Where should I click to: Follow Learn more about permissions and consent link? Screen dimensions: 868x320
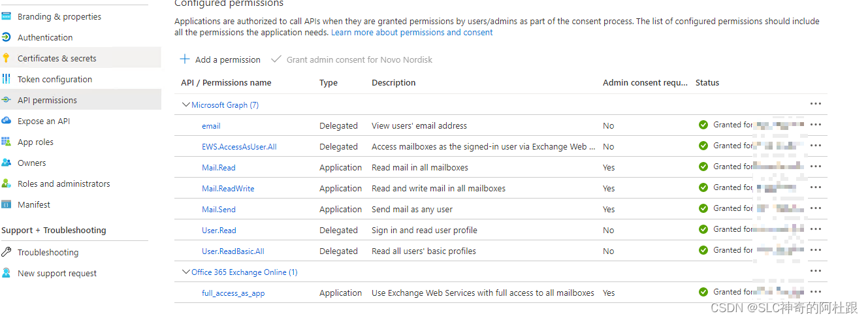tap(411, 32)
